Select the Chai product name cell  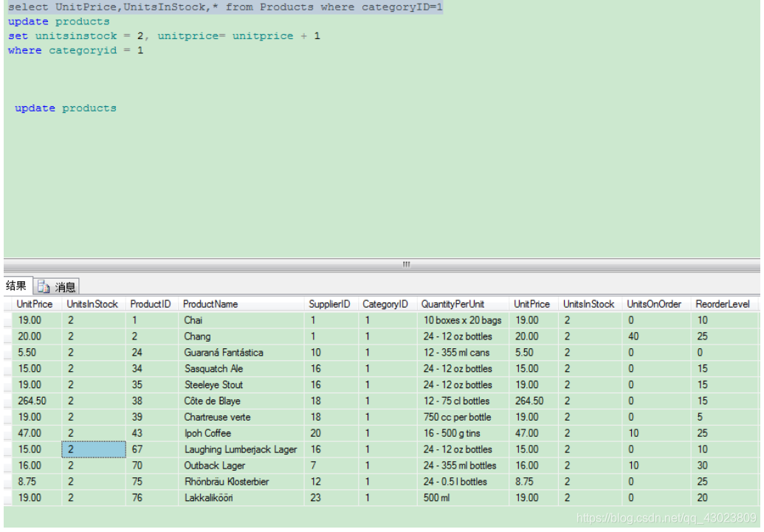[x=241, y=320]
